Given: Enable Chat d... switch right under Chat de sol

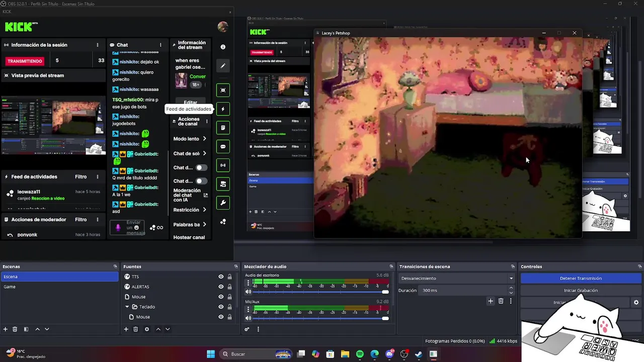Looking at the screenshot, I should 201,167.
